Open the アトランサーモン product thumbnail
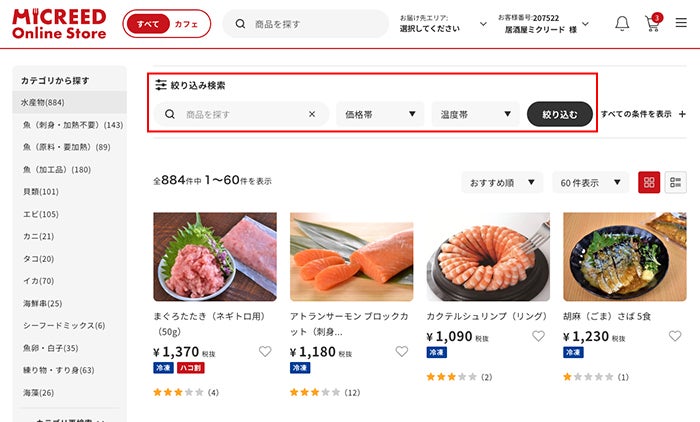 click(x=352, y=257)
